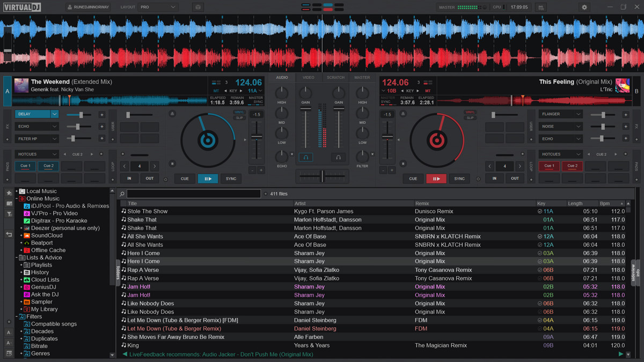This screenshot has width=644, height=362.
Task: Expand the Playlists folder in the tree
Action: click(x=21, y=265)
